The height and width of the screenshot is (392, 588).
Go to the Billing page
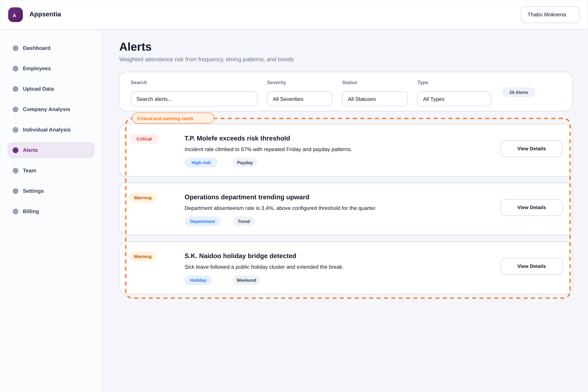[51, 212]
